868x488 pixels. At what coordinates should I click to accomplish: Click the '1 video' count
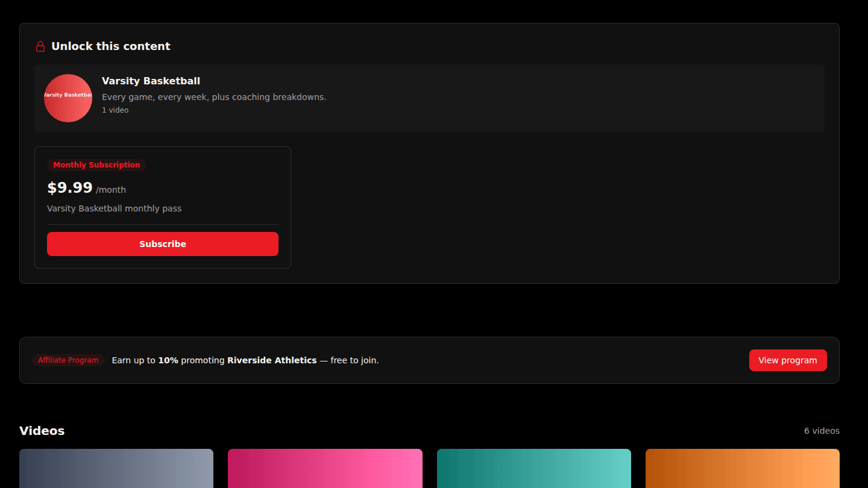115,110
